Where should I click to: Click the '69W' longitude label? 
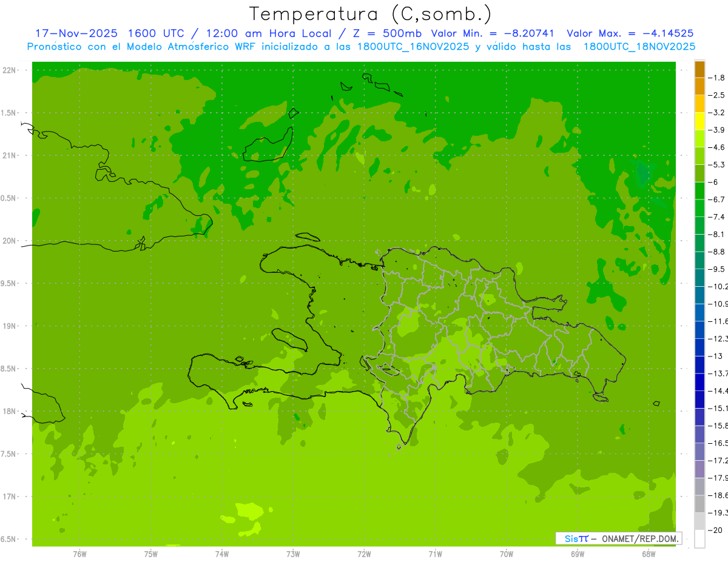[x=578, y=554]
